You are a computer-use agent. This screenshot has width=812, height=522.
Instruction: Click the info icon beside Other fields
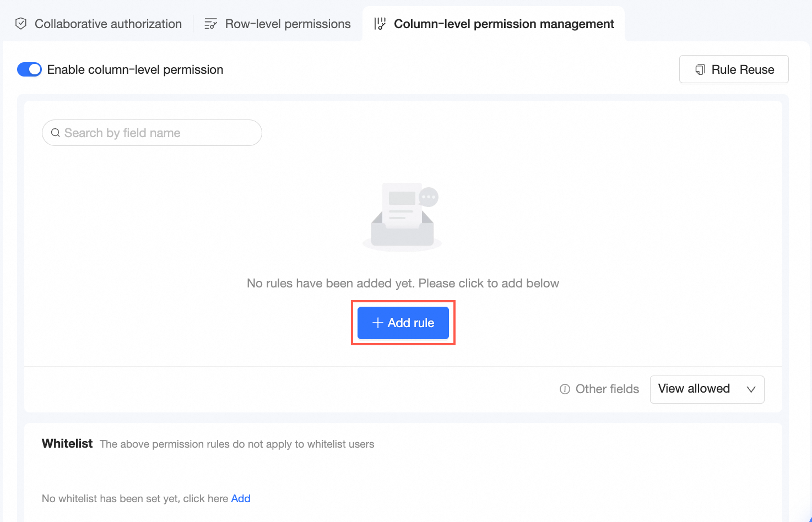click(565, 389)
